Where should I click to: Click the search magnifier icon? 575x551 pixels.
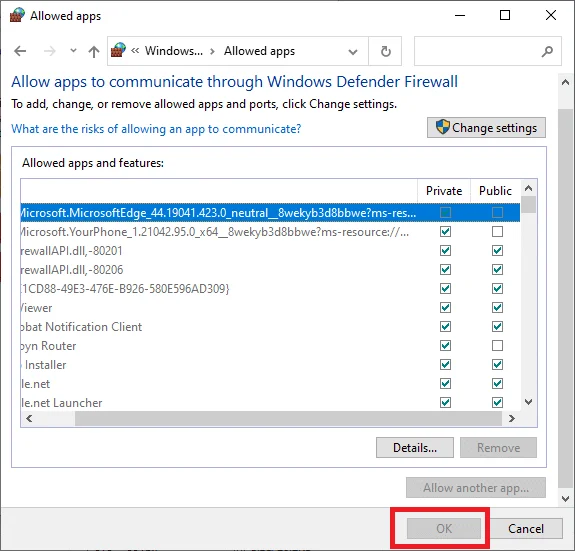point(547,51)
